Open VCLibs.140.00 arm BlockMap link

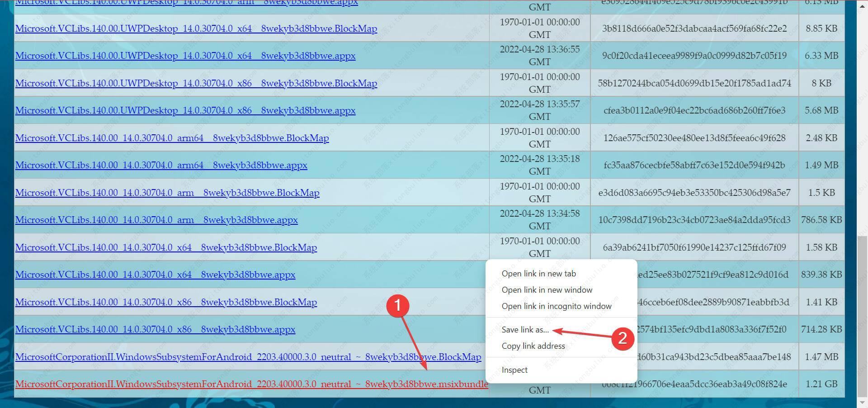pos(167,193)
